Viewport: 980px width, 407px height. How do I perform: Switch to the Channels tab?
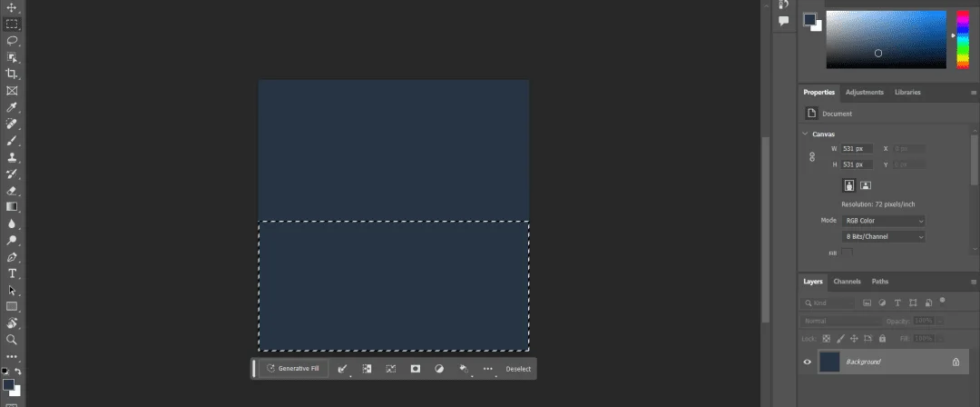(x=847, y=282)
